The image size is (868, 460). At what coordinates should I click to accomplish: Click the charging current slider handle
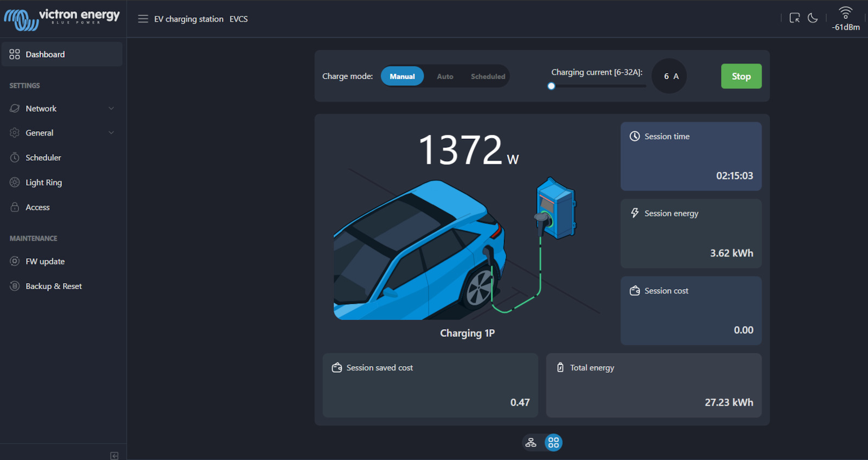[x=551, y=86]
